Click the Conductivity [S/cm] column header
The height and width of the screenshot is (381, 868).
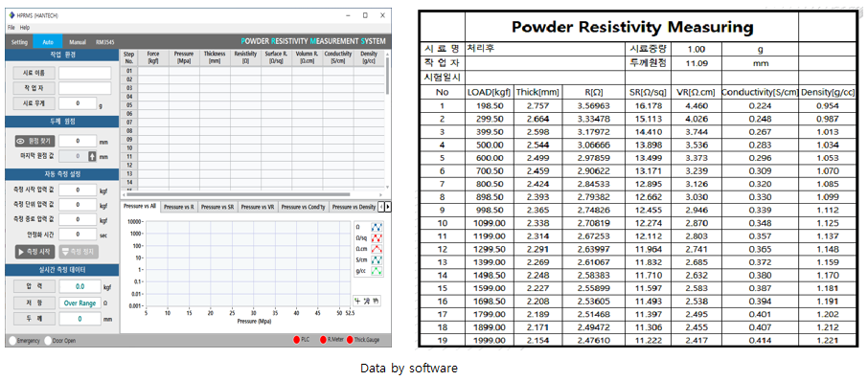(339, 57)
